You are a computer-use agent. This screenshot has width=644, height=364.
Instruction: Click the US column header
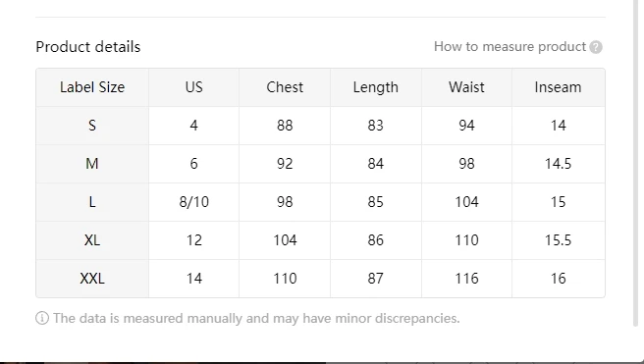click(x=193, y=87)
